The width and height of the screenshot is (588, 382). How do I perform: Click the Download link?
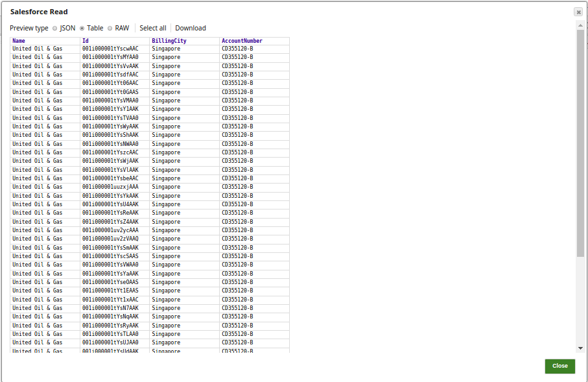pos(191,28)
